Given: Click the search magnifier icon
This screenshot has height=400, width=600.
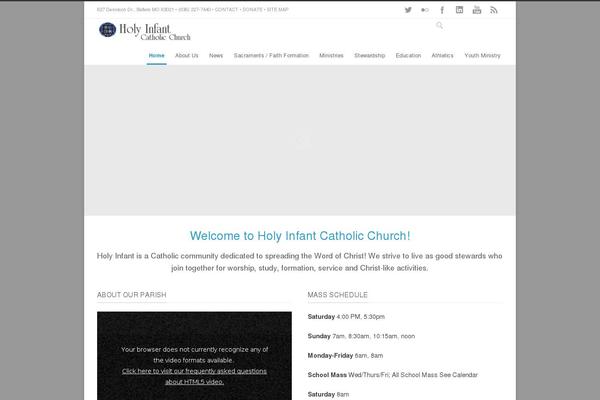Looking at the screenshot, I should [x=439, y=25].
